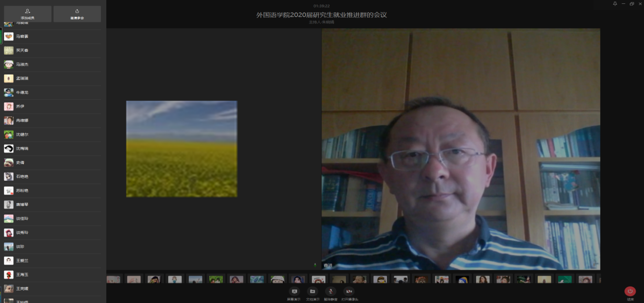Click the first thumbnail in the bottom participant strip
The height and width of the screenshot is (303, 644).
(113, 280)
